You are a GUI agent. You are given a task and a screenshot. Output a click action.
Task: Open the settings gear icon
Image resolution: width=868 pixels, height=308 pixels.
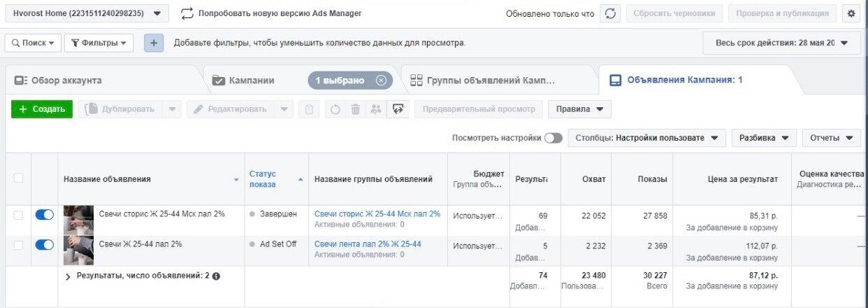851,13
